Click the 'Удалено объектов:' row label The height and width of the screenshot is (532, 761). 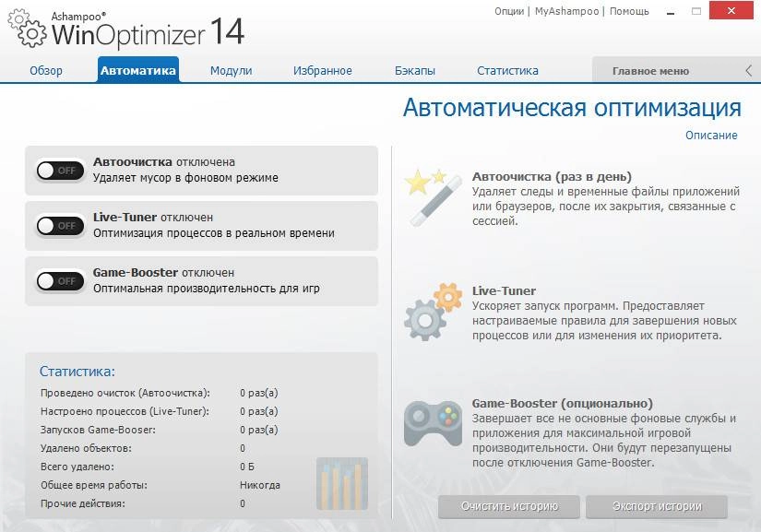click(x=86, y=448)
